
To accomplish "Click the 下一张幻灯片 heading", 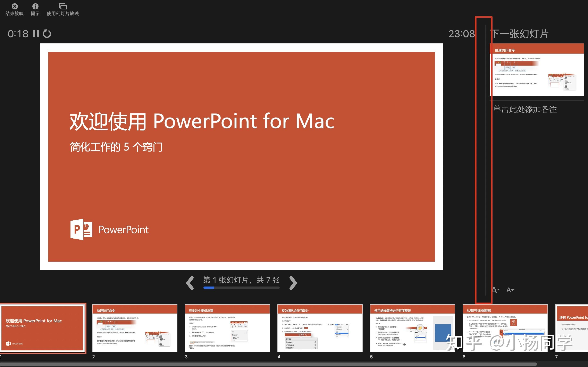I will (520, 34).
